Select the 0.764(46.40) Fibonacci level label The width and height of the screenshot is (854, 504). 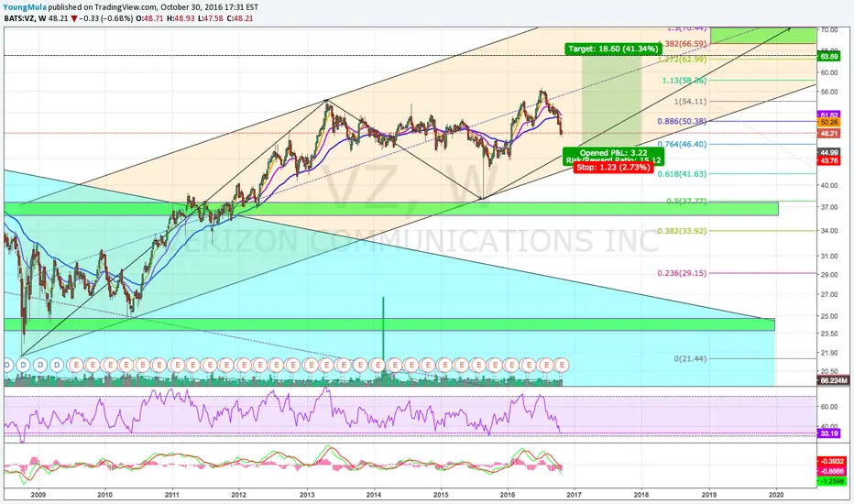click(682, 145)
